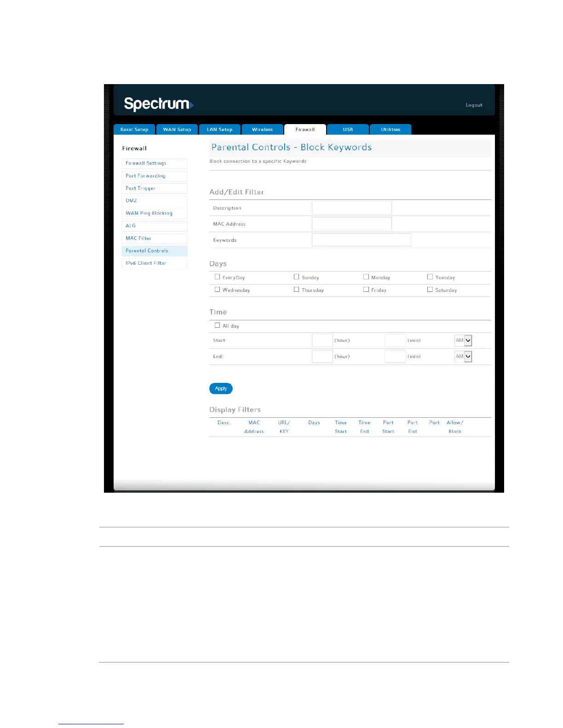Click the URL/KEY column header
Image resolution: width=563 pixels, height=728 pixels.
coord(284,427)
